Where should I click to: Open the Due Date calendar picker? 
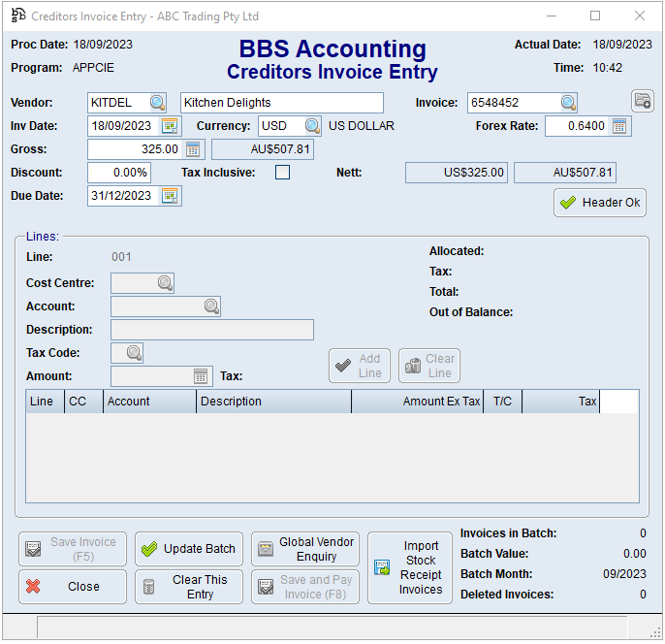[171, 196]
